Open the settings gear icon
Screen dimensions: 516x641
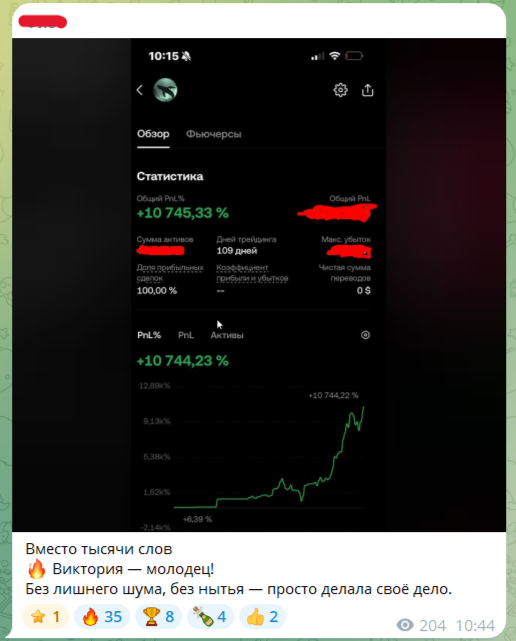[340, 90]
